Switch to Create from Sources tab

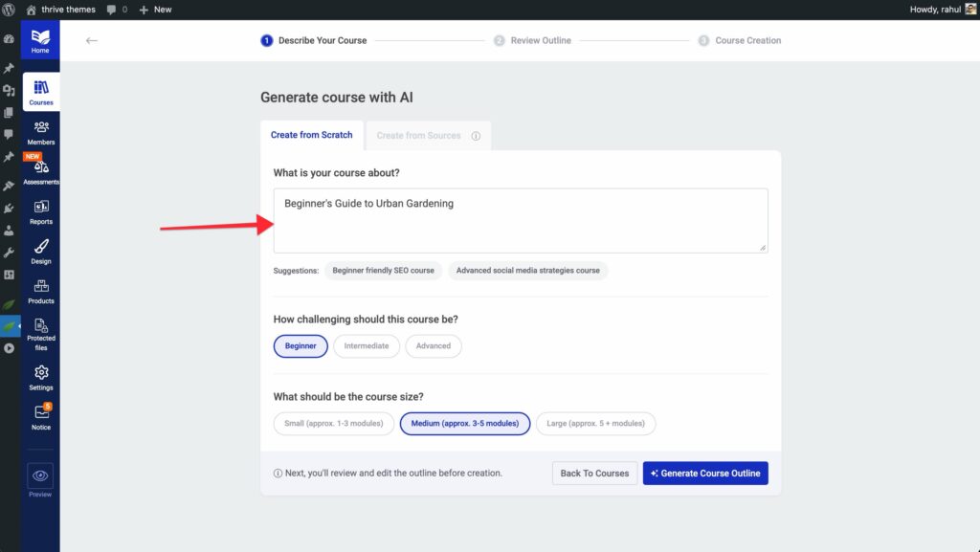(419, 135)
